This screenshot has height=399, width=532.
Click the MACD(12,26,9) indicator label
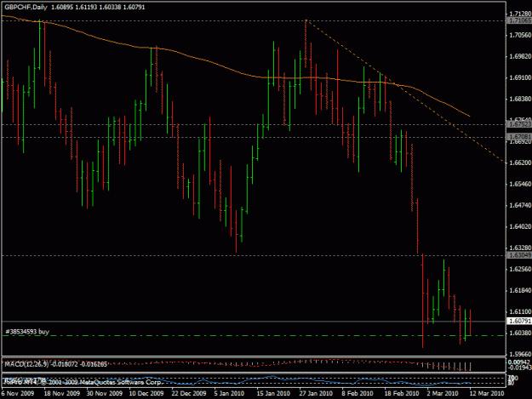(x=26, y=364)
